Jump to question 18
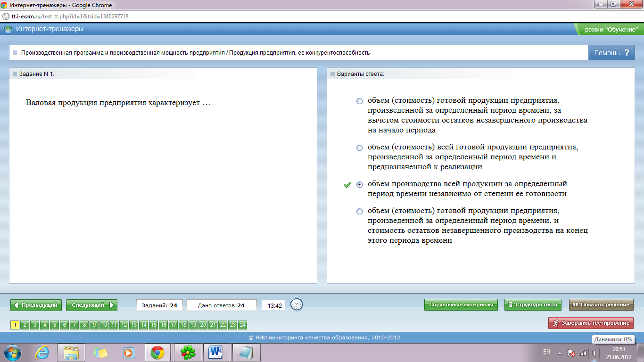 183,325
